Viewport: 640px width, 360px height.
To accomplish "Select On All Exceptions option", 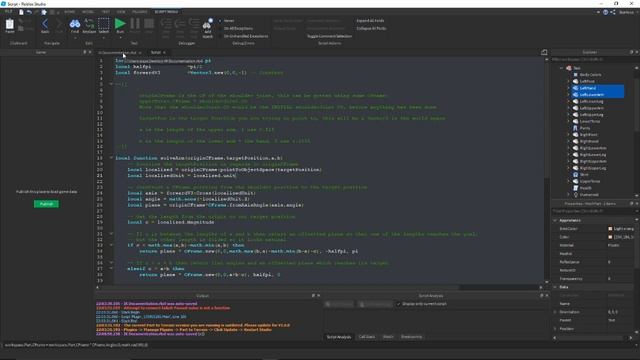I will (x=236, y=29).
